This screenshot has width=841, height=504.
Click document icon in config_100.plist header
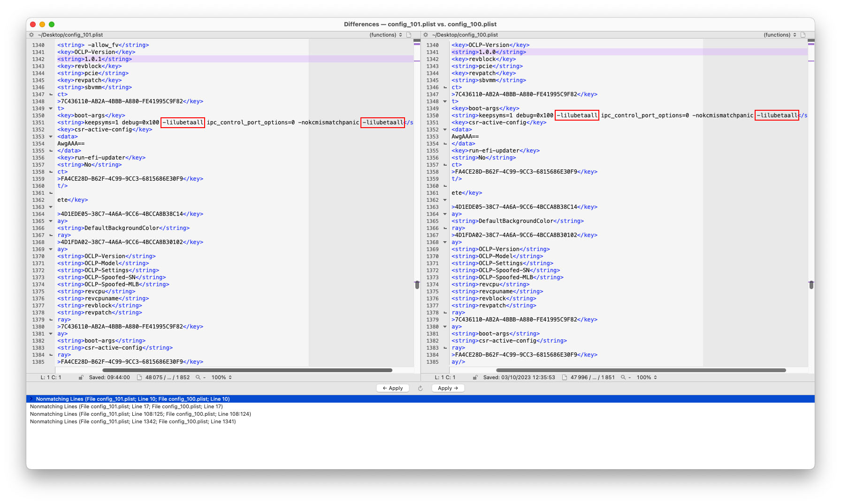(x=803, y=35)
